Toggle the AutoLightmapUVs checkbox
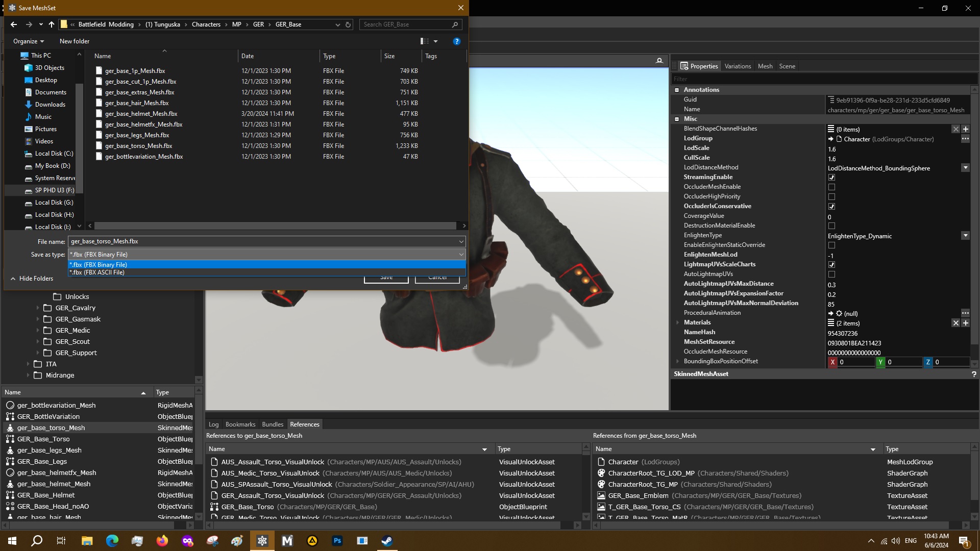Screen dimensions: 980x551 [x=831, y=274]
